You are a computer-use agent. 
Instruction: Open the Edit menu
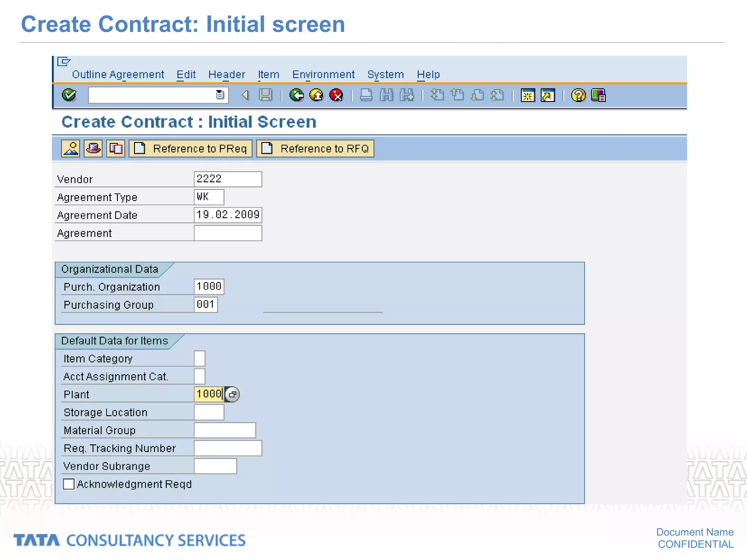(x=186, y=74)
